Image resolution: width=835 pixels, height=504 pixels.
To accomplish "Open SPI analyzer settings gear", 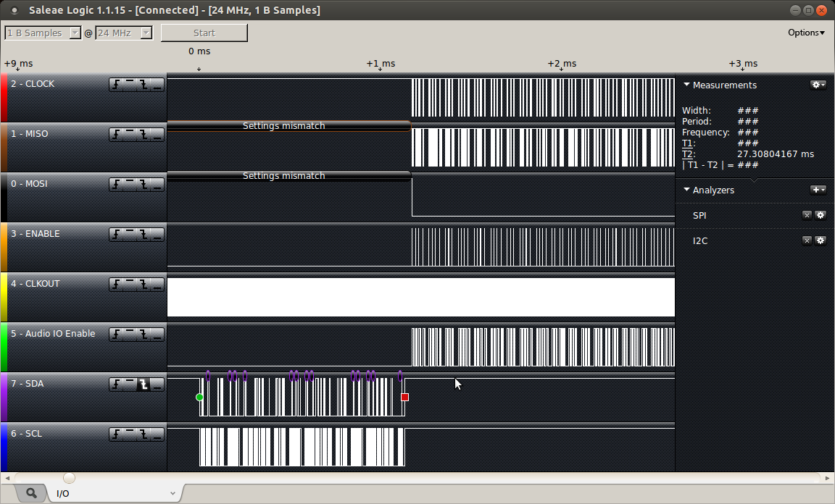I will [821, 215].
